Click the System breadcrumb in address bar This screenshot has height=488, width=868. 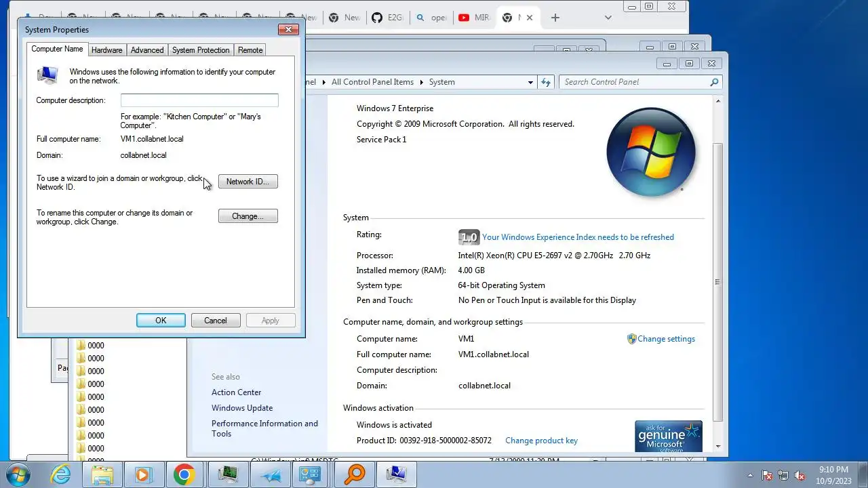441,82
